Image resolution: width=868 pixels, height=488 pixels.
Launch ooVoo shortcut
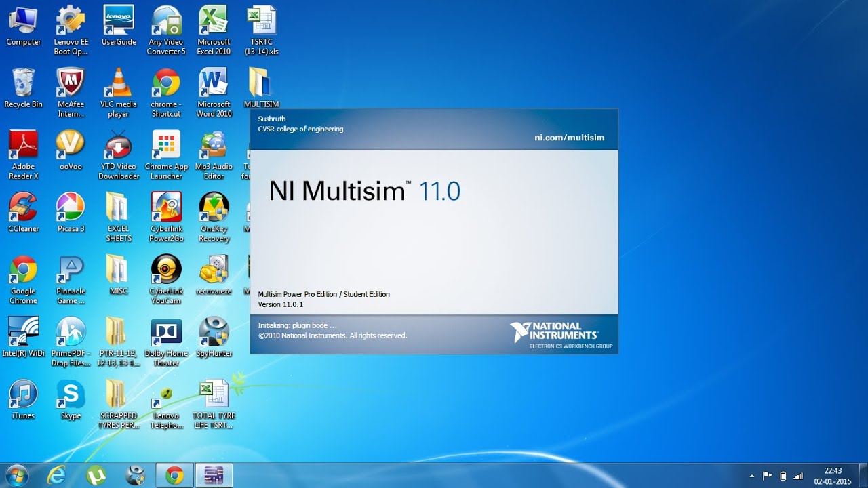coord(71,150)
